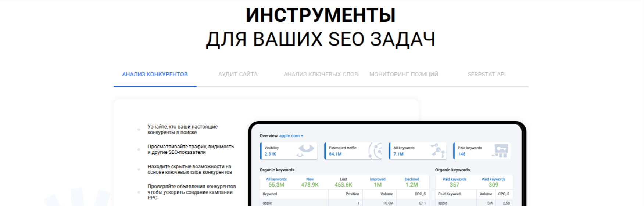
Task: Open the Estimated traffic 84.1M card
Action: pos(353,151)
